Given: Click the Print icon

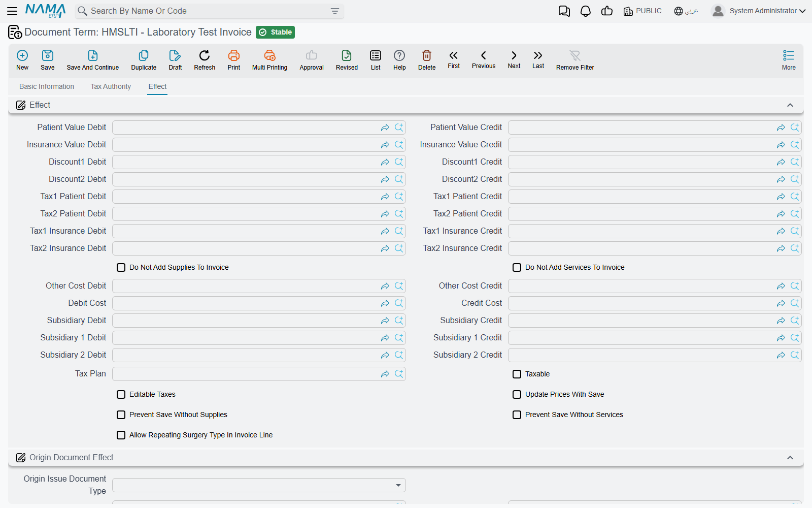Looking at the screenshot, I should point(234,55).
